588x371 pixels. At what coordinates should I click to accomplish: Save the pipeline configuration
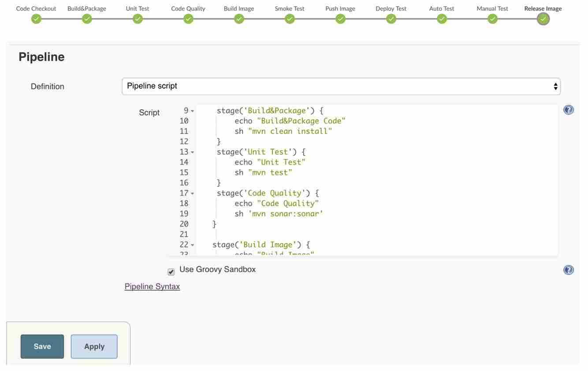42,346
